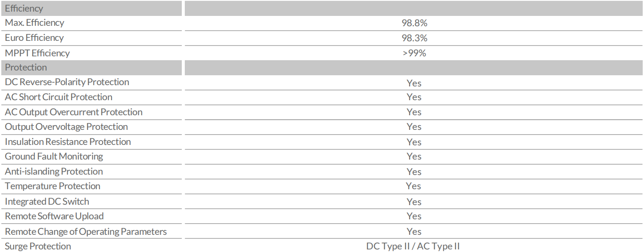Click the Protection section header

26,68
